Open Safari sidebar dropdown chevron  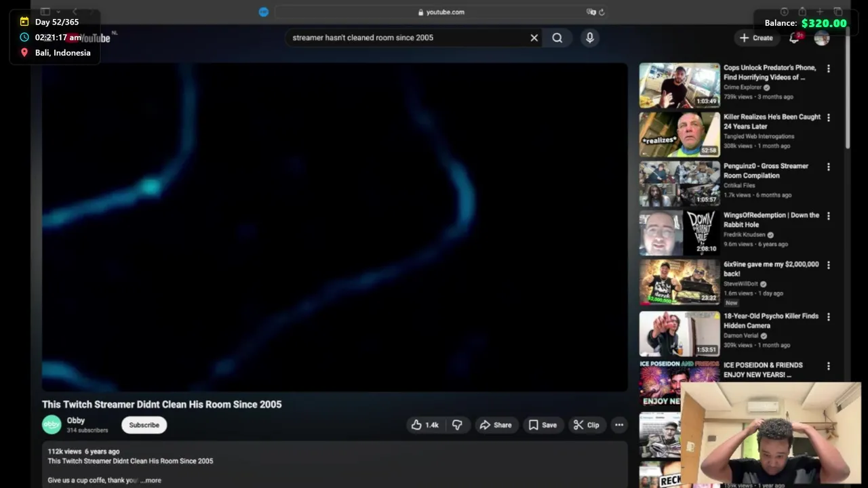[58, 12]
